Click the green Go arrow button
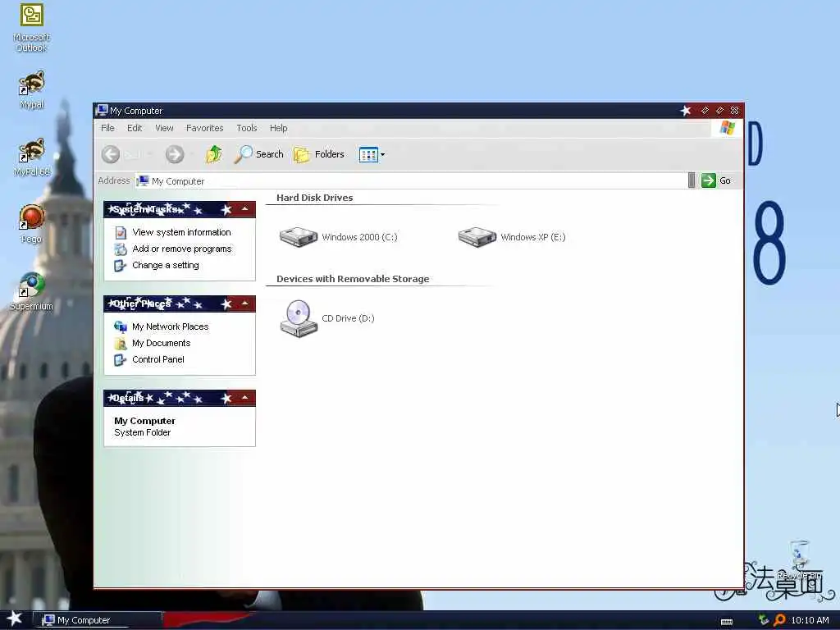 (x=709, y=180)
